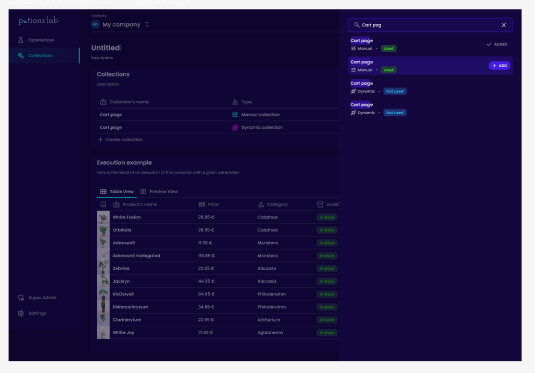The width and height of the screenshot is (535, 373).
Task: Switch to the Table View tab
Action: pyautogui.click(x=117, y=191)
